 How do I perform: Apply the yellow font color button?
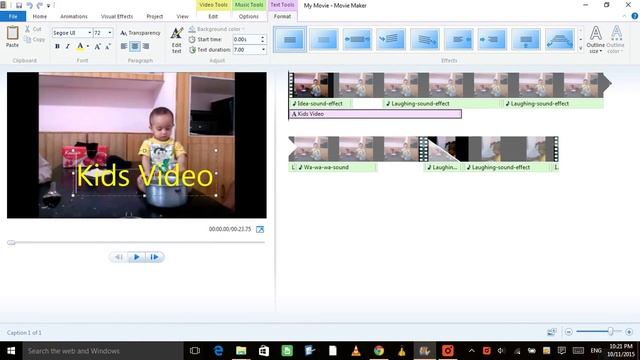point(80,47)
